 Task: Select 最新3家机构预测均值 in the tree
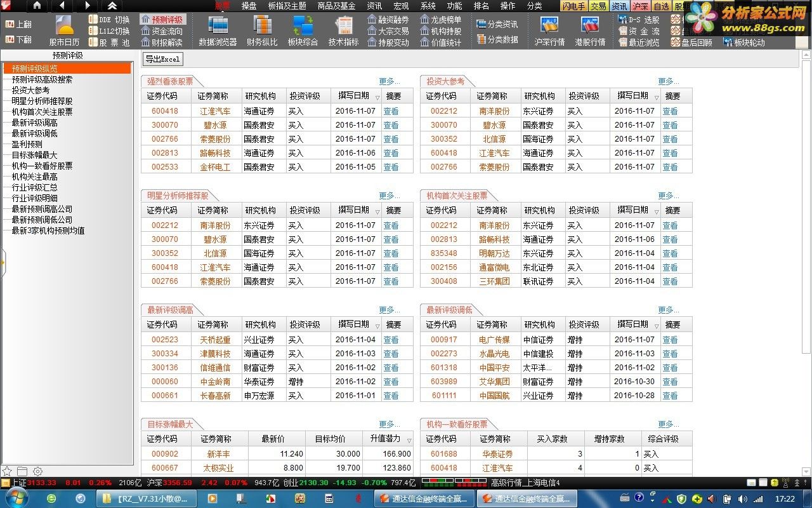point(48,231)
